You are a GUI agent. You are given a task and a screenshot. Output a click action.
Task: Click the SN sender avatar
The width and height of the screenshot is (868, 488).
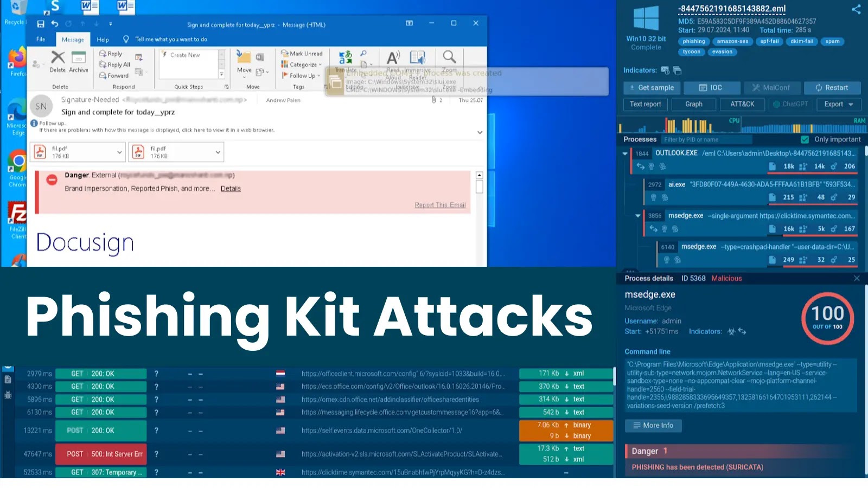[x=41, y=106]
